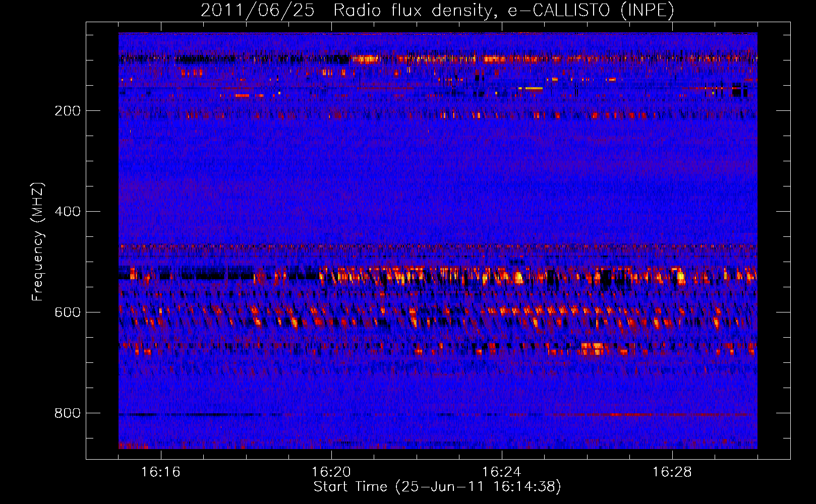Click the 800 frequency tick label
This screenshot has height=504, width=816.
pyautogui.click(x=68, y=413)
